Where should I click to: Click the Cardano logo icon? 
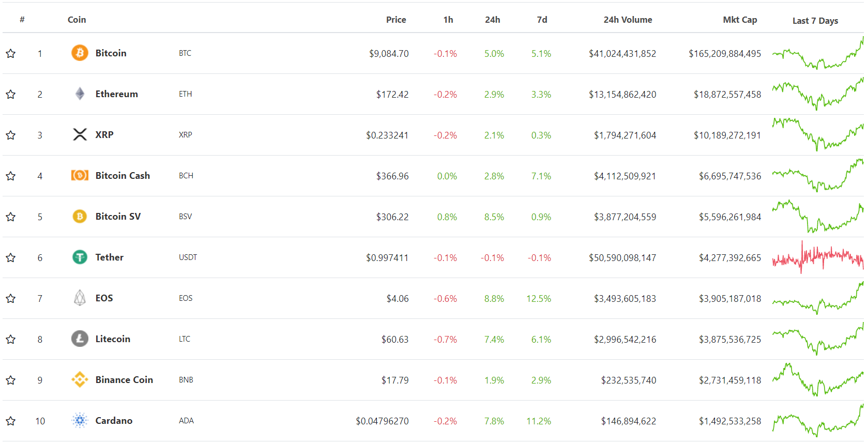(x=80, y=420)
